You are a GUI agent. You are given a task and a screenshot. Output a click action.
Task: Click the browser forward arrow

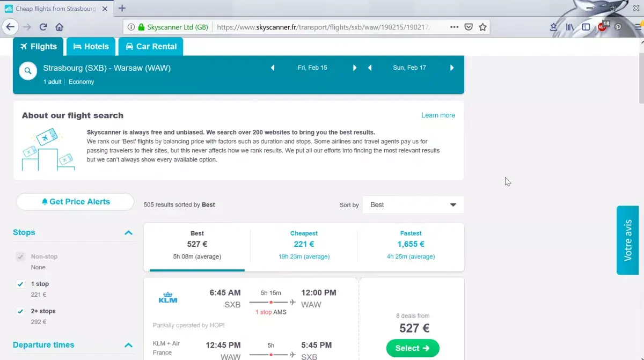[27, 27]
